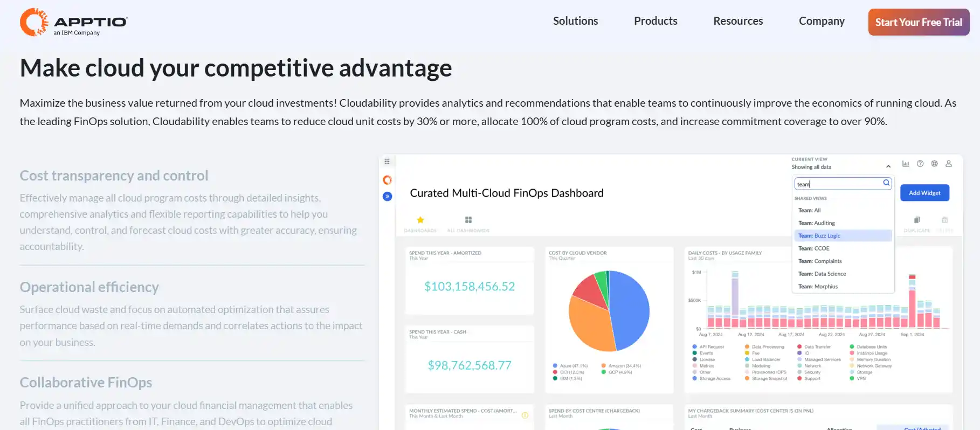Open the Resources menu
The height and width of the screenshot is (430, 980).
(x=738, y=21)
